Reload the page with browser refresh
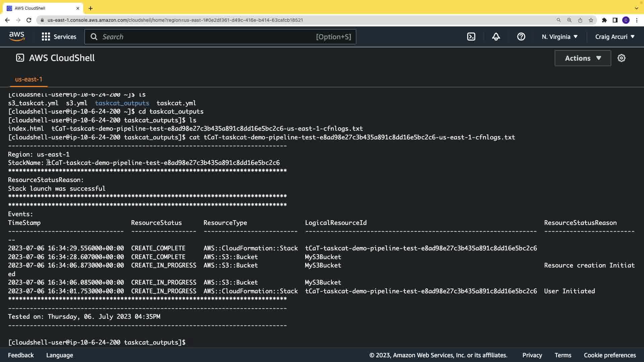 [29, 20]
